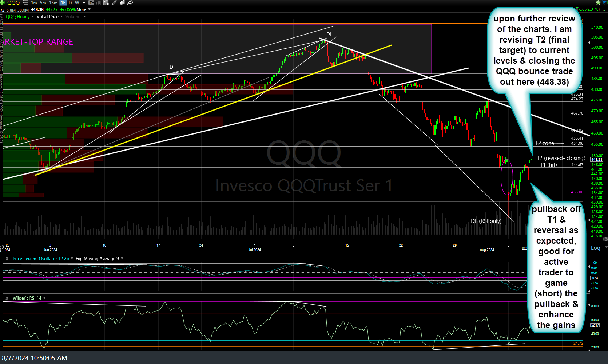Click the add indicator grid-plus icon
This screenshot has height=364, width=608.
coord(106,3)
